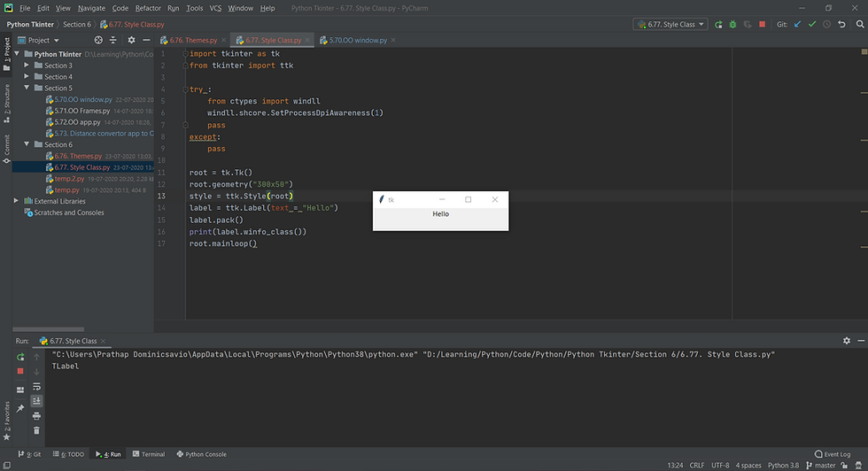Select 5.71.OO Frames.py in Project tree
Viewport: 868px width, 471px height.
[x=81, y=111]
